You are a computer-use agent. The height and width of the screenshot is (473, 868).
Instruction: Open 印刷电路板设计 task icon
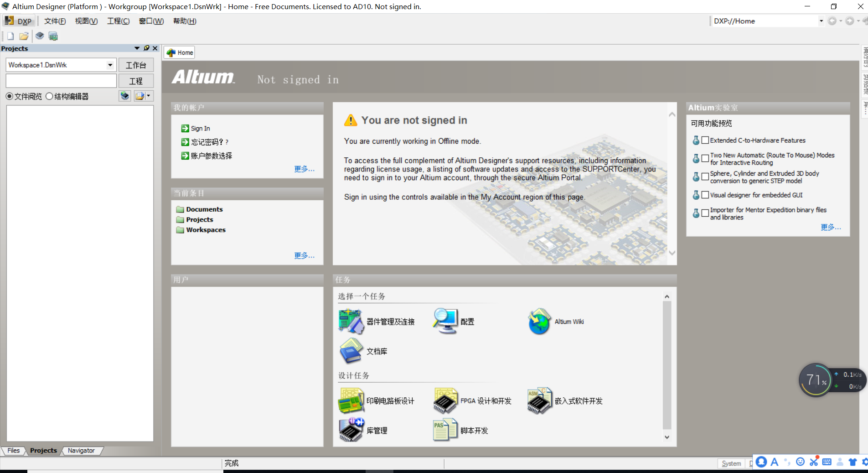[351, 400]
